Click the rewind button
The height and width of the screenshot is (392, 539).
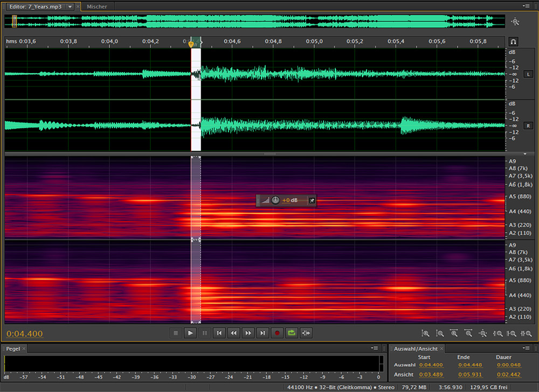pos(233,333)
